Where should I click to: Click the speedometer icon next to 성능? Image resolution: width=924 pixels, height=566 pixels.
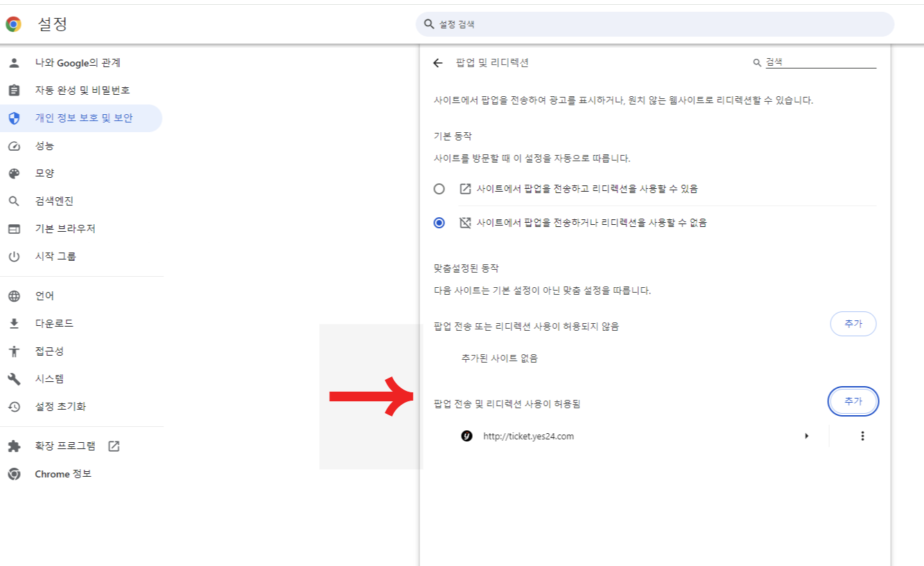[15, 145]
